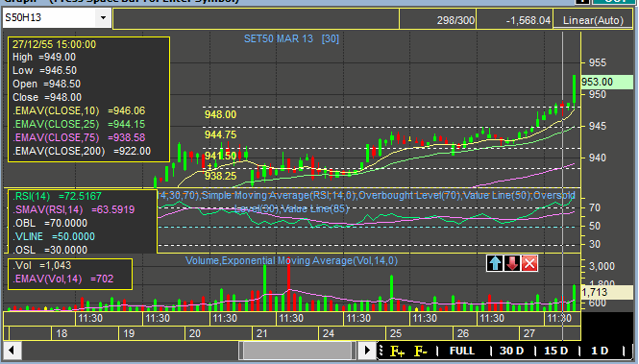Click the F+ zoom in button
639x364 pixels.
tap(398, 351)
